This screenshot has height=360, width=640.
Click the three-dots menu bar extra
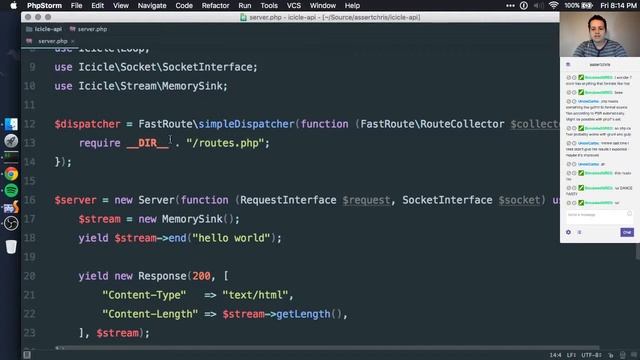(x=510, y=6)
